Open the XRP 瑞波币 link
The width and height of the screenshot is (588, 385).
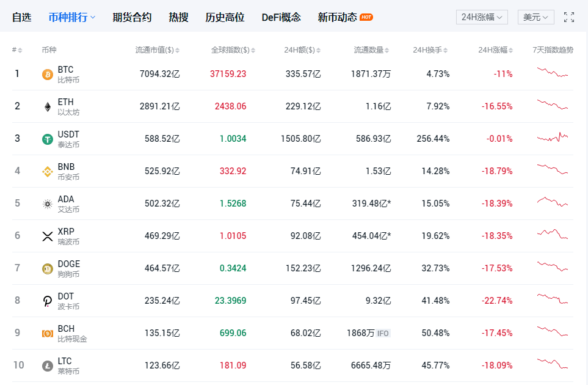68,237
